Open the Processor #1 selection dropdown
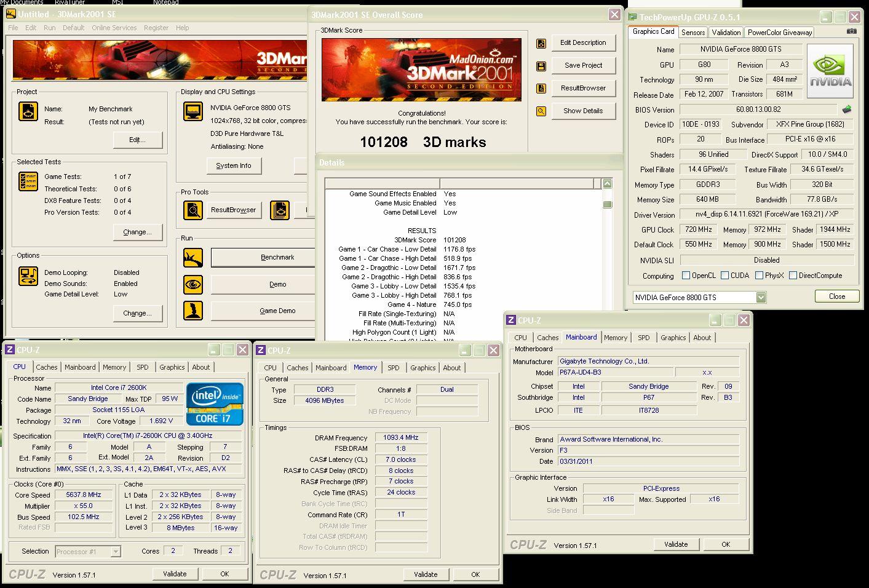This screenshot has width=869, height=588. click(115, 552)
